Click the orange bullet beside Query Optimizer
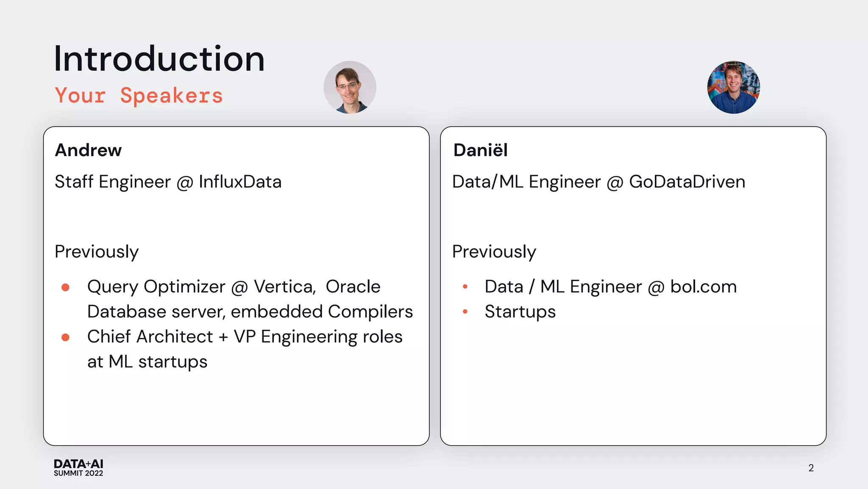Screen dimensions: 868x489 click(65, 288)
